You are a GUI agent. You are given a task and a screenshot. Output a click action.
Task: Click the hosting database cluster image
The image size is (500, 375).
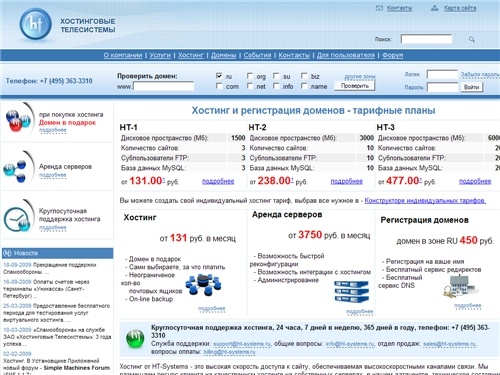click(x=204, y=285)
